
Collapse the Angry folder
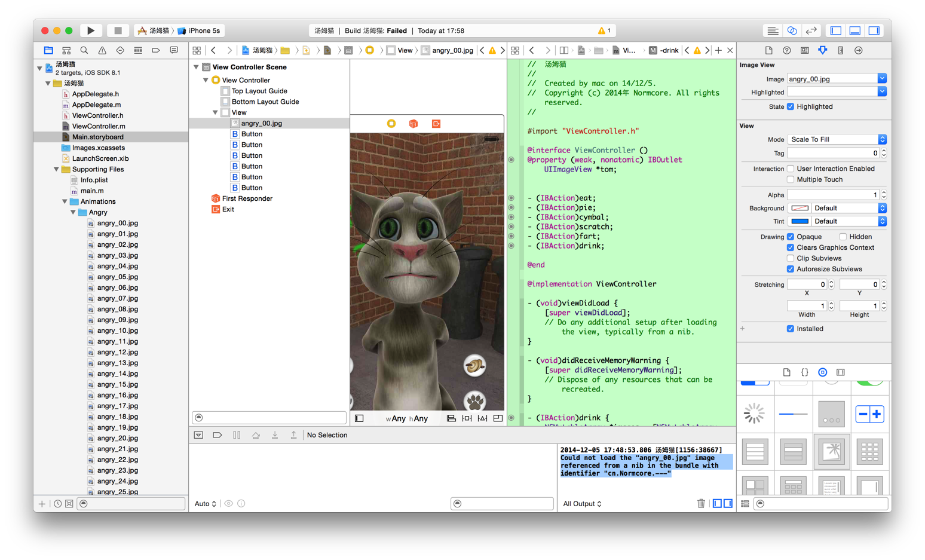point(73,212)
